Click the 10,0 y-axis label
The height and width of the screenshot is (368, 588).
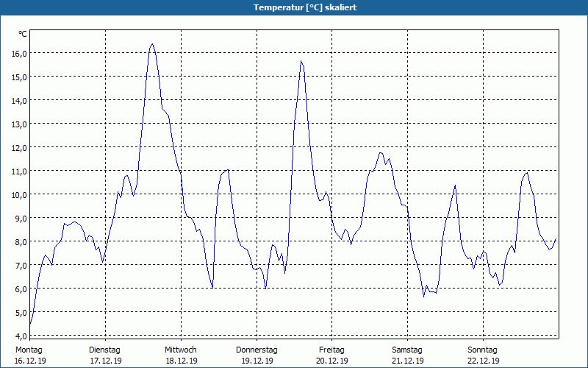coord(19,195)
